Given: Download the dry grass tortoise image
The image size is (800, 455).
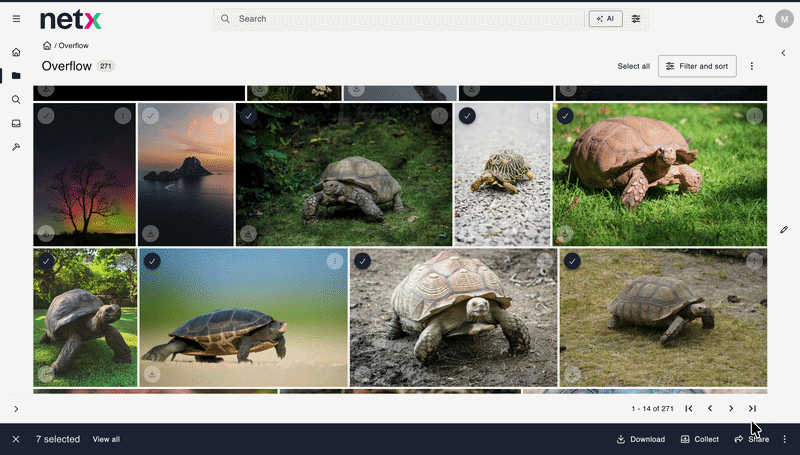Looking at the screenshot, I should (x=572, y=374).
